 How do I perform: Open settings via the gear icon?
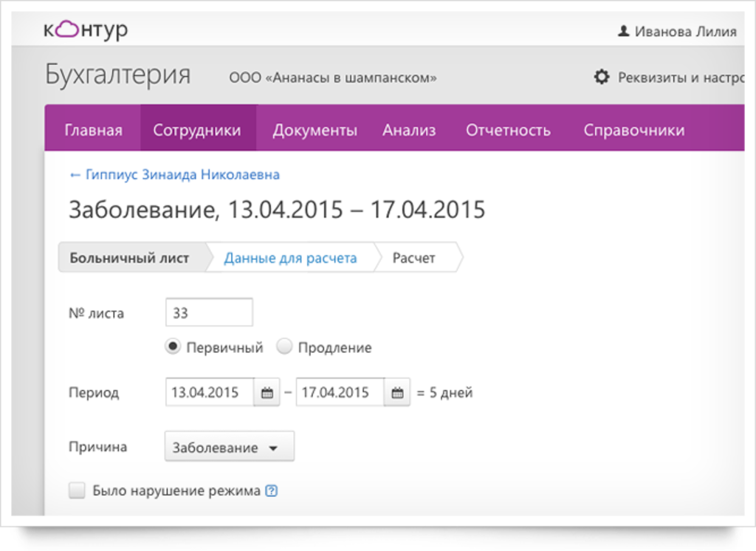pos(602,77)
